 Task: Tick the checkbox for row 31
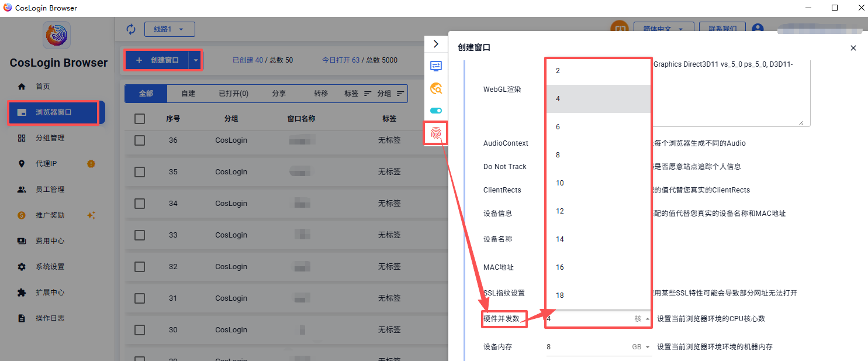coord(140,298)
